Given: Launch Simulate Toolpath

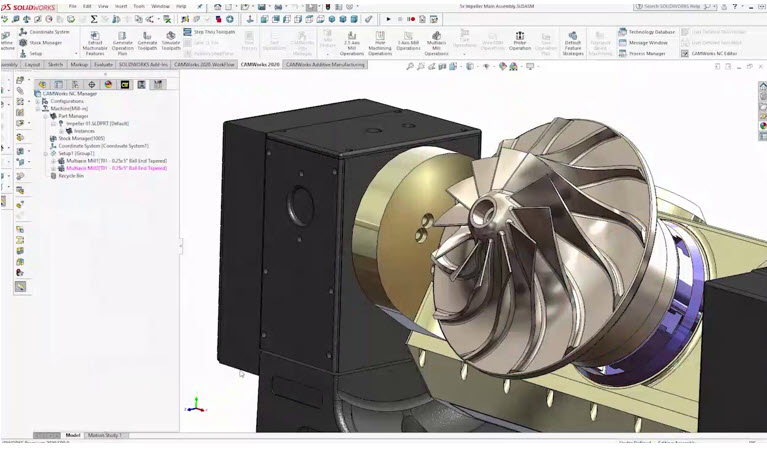Looking at the screenshot, I should coord(171,43).
